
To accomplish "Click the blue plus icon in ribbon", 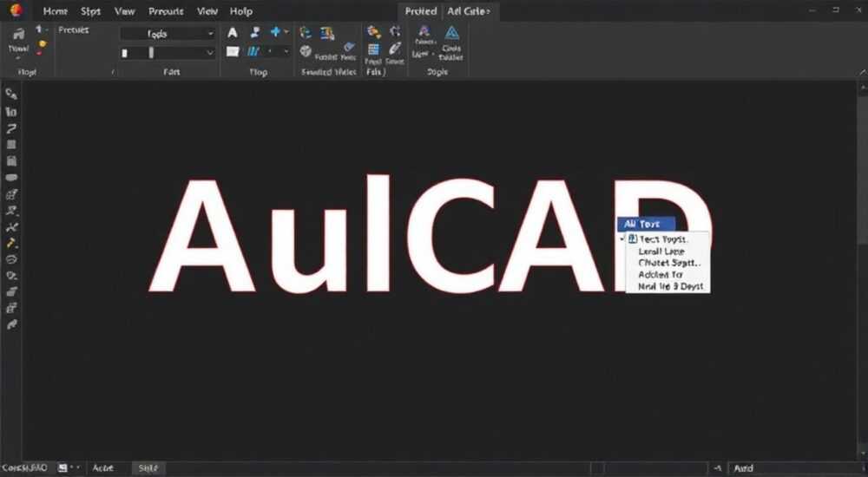I will (x=275, y=32).
